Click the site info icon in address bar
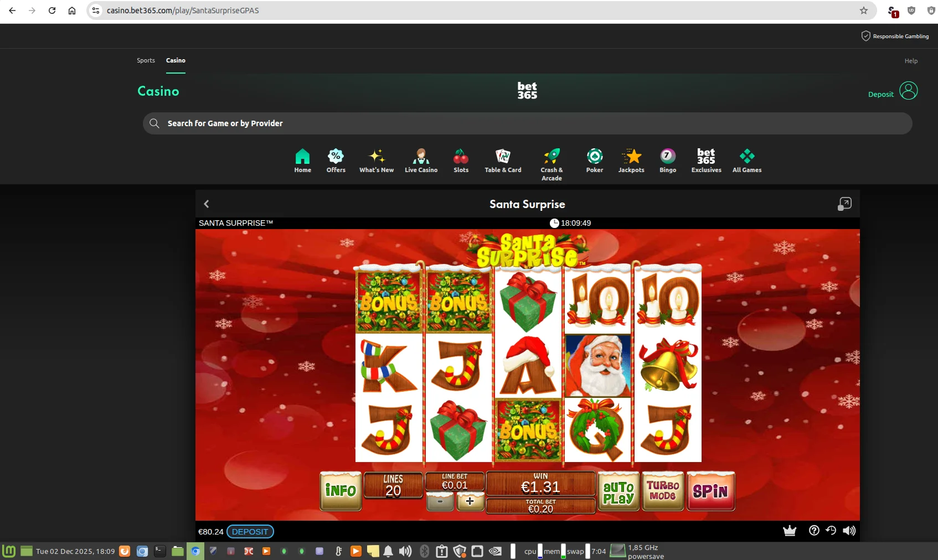Viewport: 938px width, 560px height. (96, 11)
